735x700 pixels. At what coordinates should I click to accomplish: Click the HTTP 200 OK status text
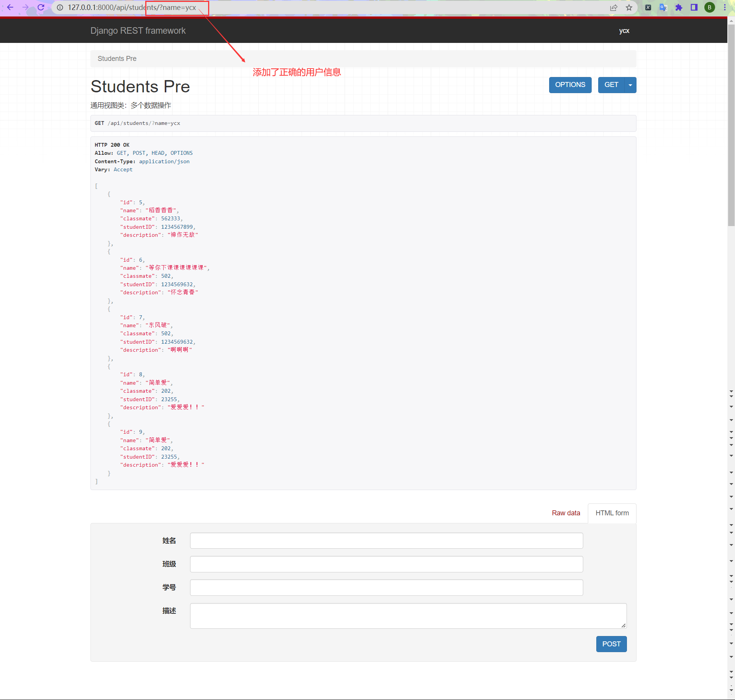(x=112, y=145)
